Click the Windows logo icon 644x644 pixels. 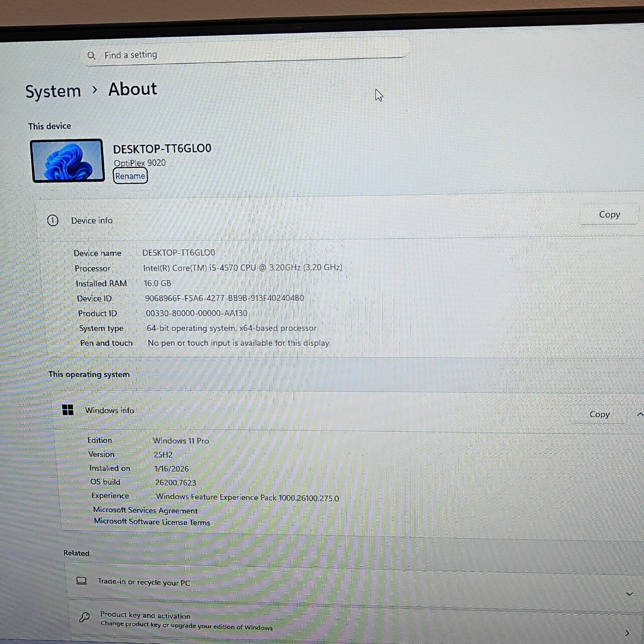(68, 410)
